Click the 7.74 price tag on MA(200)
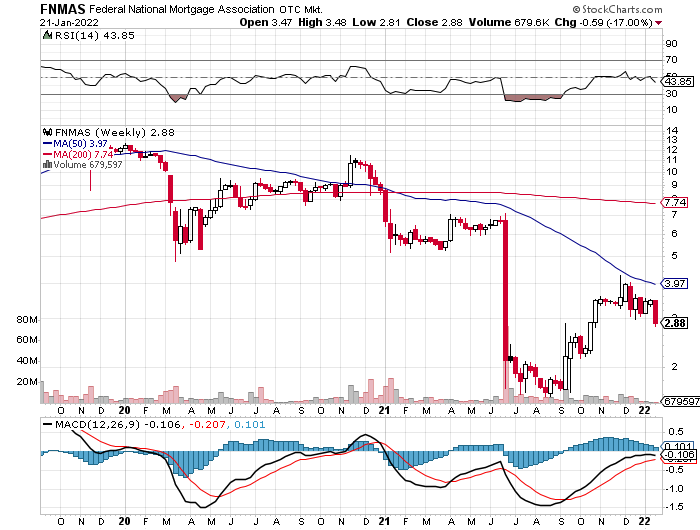Image resolution: width=700 pixels, height=530 pixels. [x=674, y=202]
